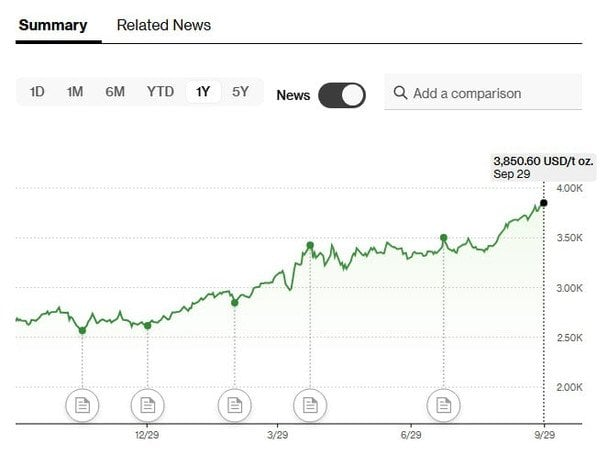
Task: Select the 5Y time range
Action: (240, 92)
